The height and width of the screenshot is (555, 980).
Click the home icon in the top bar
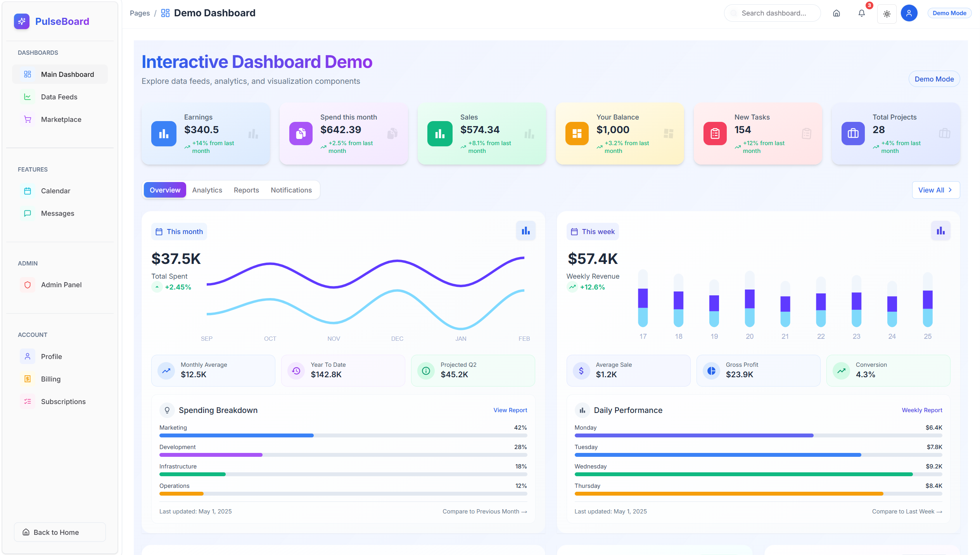point(836,13)
